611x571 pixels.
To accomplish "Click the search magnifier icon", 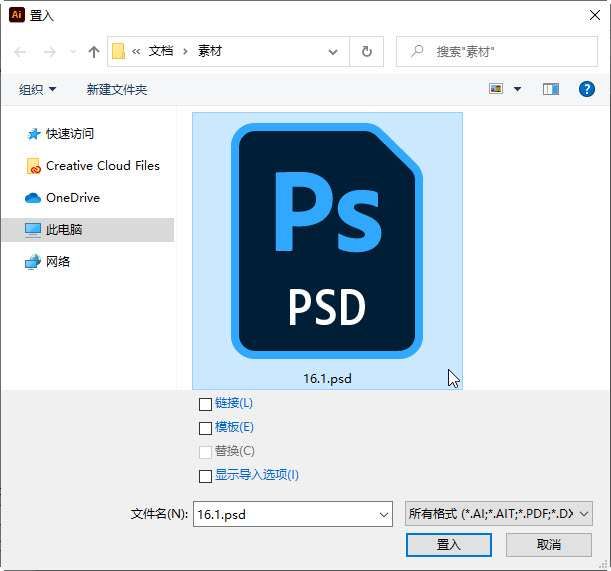I will tap(417, 51).
